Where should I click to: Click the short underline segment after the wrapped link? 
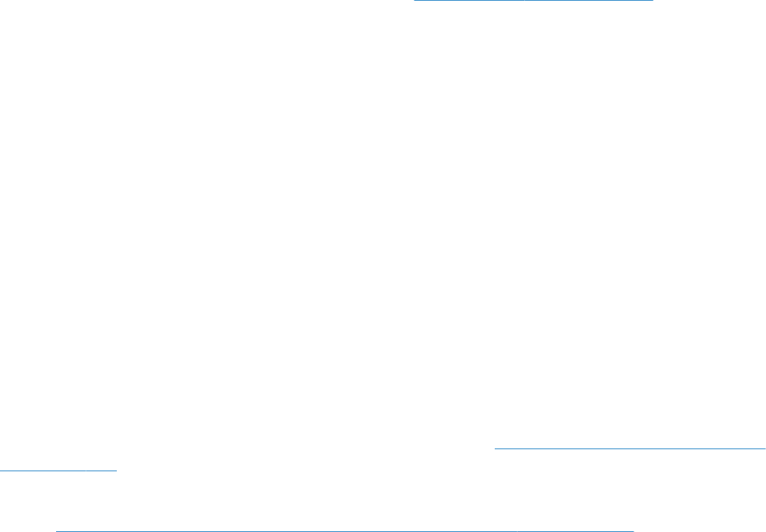point(101,470)
